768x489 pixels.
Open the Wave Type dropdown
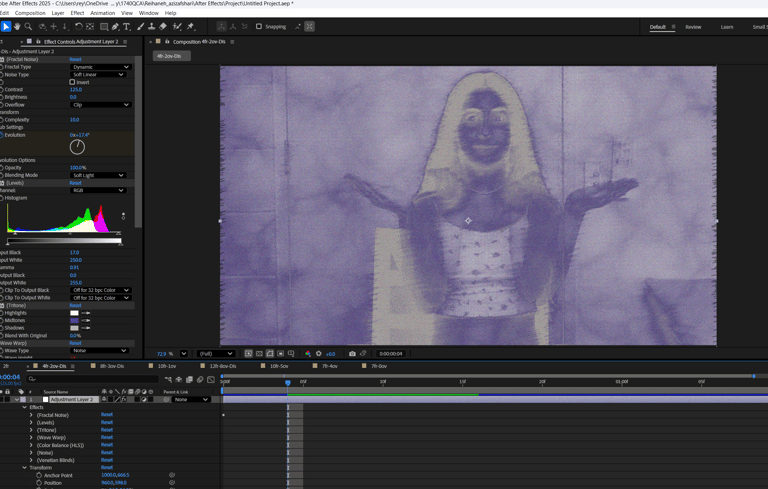[x=99, y=350]
